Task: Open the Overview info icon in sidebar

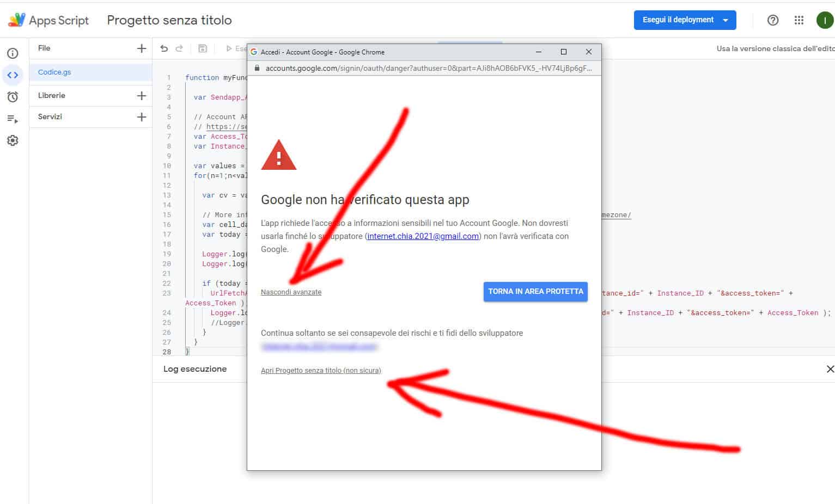Action: (13, 53)
